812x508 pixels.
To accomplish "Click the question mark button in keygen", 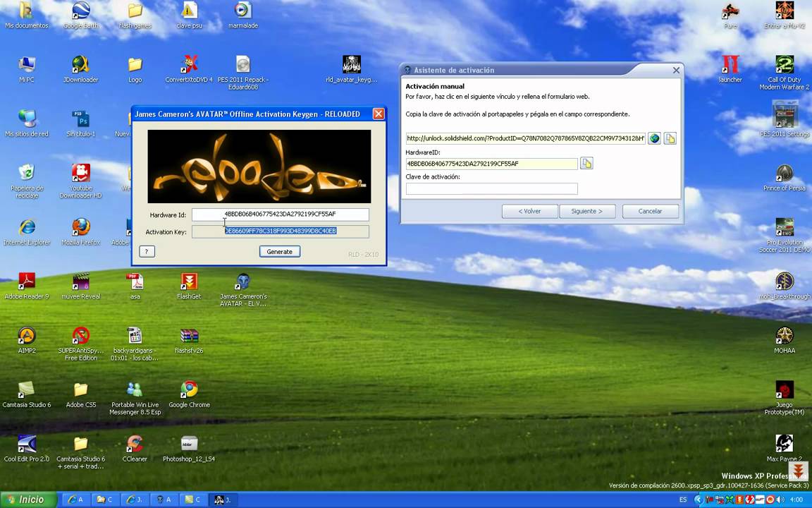I will [147, 251].
